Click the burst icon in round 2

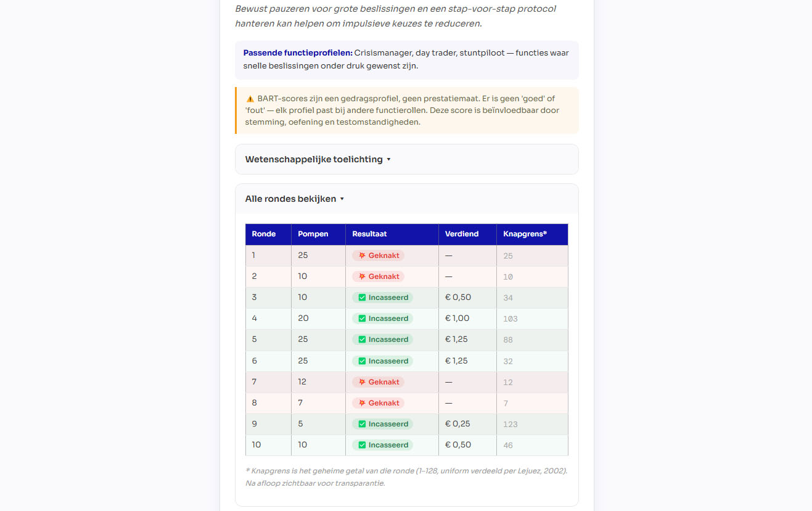(x=362, y=276)
